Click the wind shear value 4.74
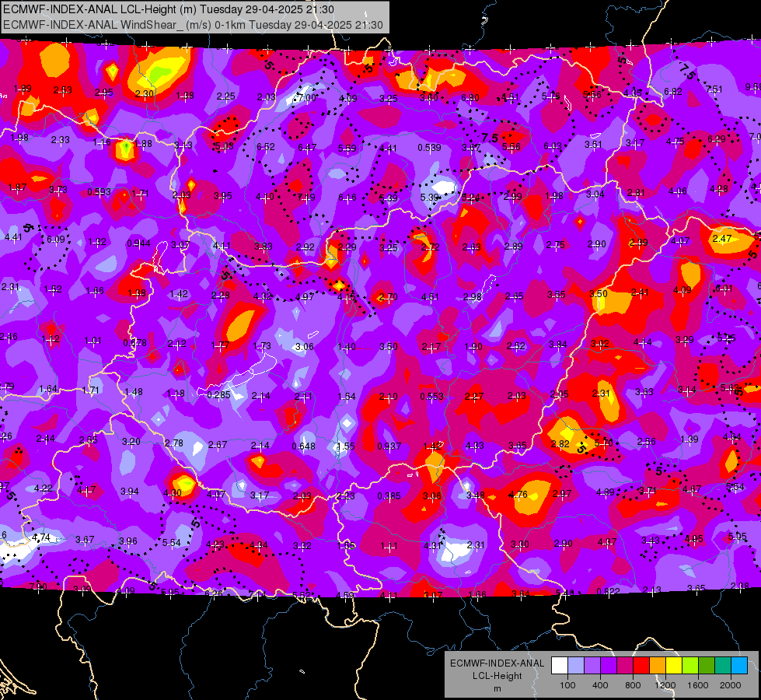The image size is (761, 700). pyautogui.click(x=41, y=537)
